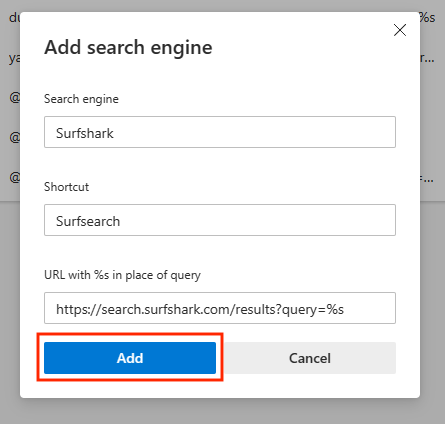Click the @ symbol above the Shortcut label
Image resolution: width=445 pixels, height=424 pixels.
15,177
